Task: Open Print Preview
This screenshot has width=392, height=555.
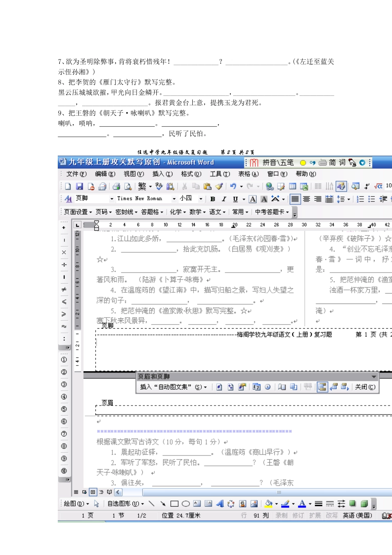Action: pyautogui.click(x=128, y=187)
